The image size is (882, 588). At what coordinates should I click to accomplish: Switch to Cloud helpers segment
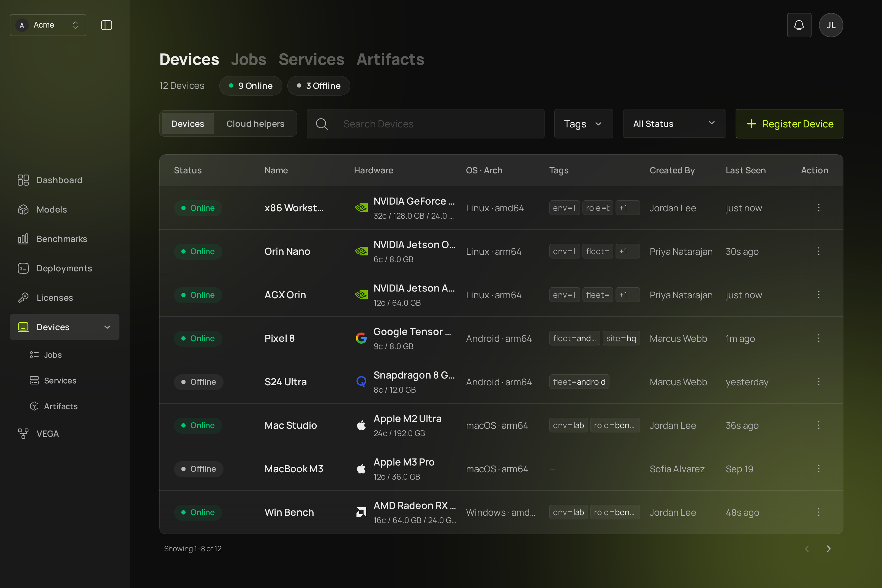(255, 124)
